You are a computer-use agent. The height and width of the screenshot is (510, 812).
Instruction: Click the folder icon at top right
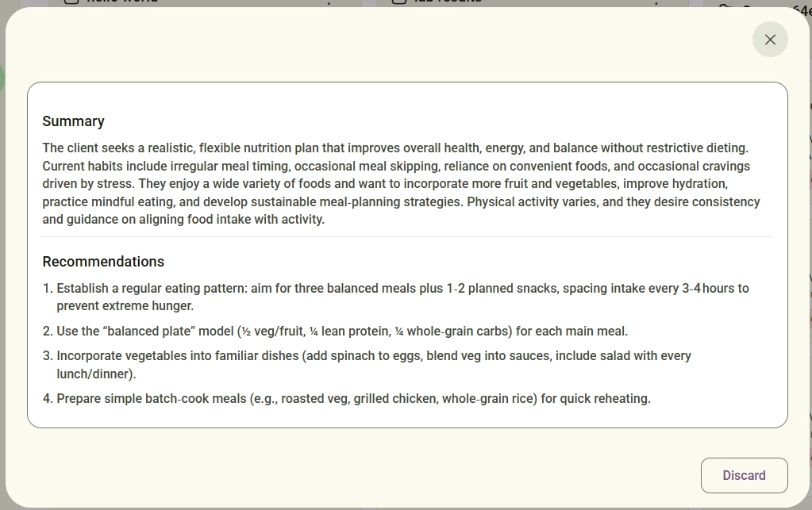point(727,6)
